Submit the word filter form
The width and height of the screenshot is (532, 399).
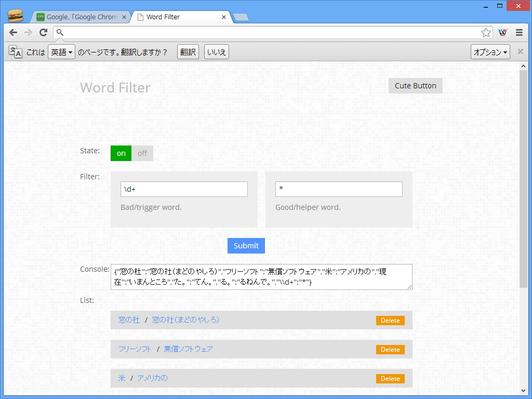click(x=246, y=245)
